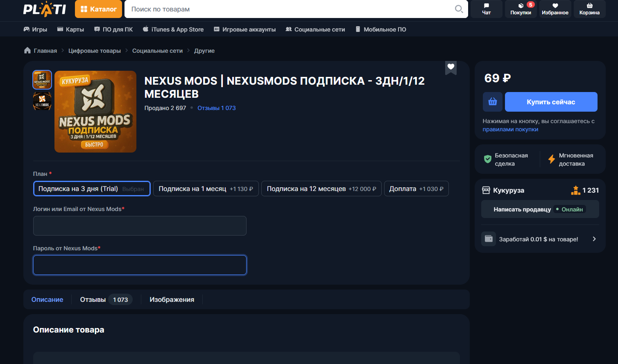Open the PLATI home logo
This screenshot has width=618, height=364.
(45, 9)
